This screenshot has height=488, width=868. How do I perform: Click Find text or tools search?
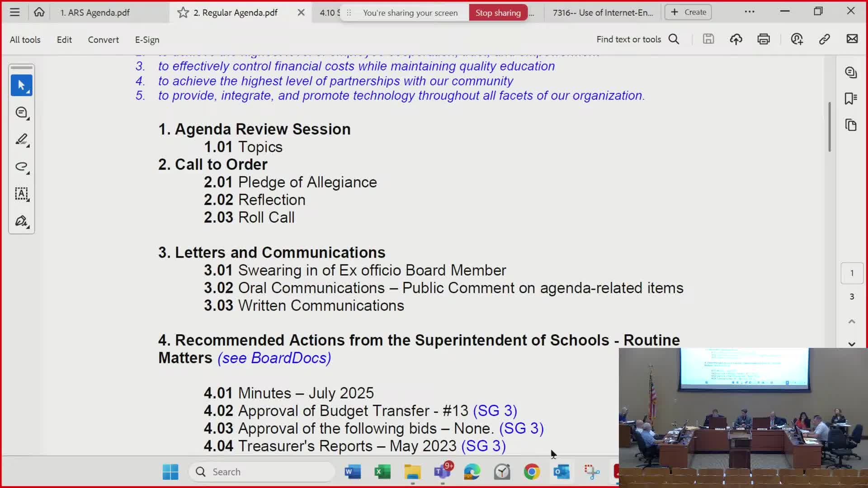click(637, 39)
